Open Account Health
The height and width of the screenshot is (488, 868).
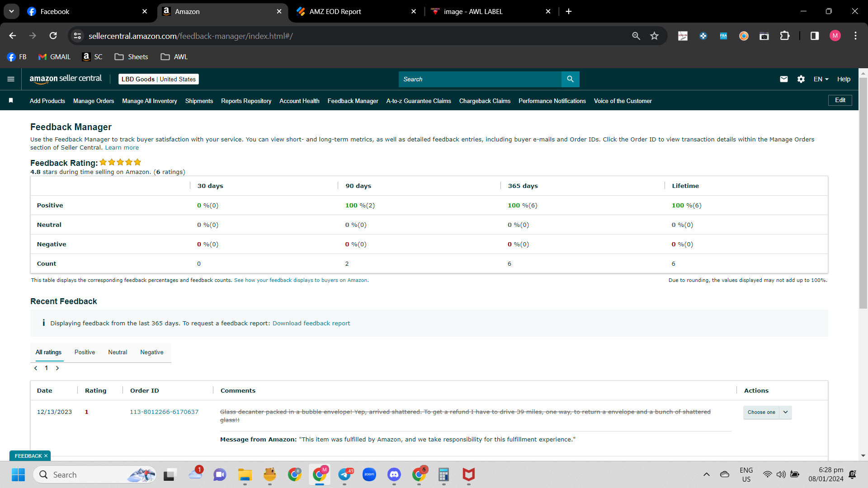[x=299, y=101]
